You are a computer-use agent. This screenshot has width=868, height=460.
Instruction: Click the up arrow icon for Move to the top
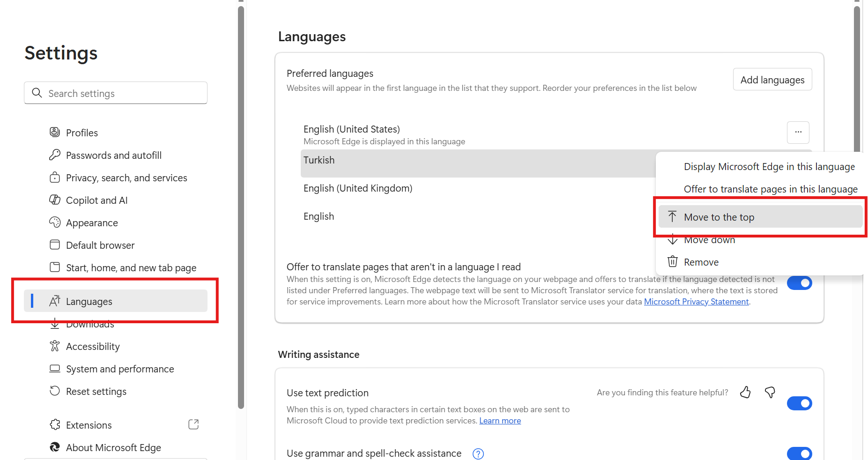point(672,216)
